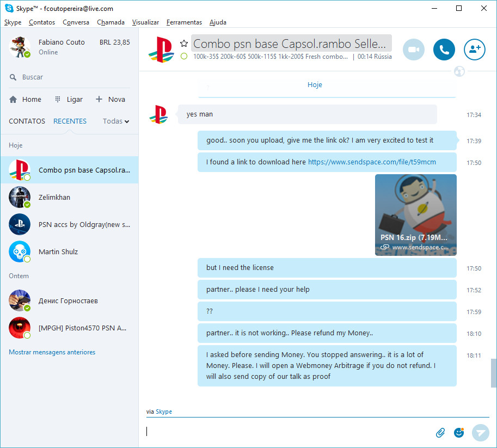Click Mostrar mensagens anteriores link
497x448 pixels.
[x=52, y=352]
